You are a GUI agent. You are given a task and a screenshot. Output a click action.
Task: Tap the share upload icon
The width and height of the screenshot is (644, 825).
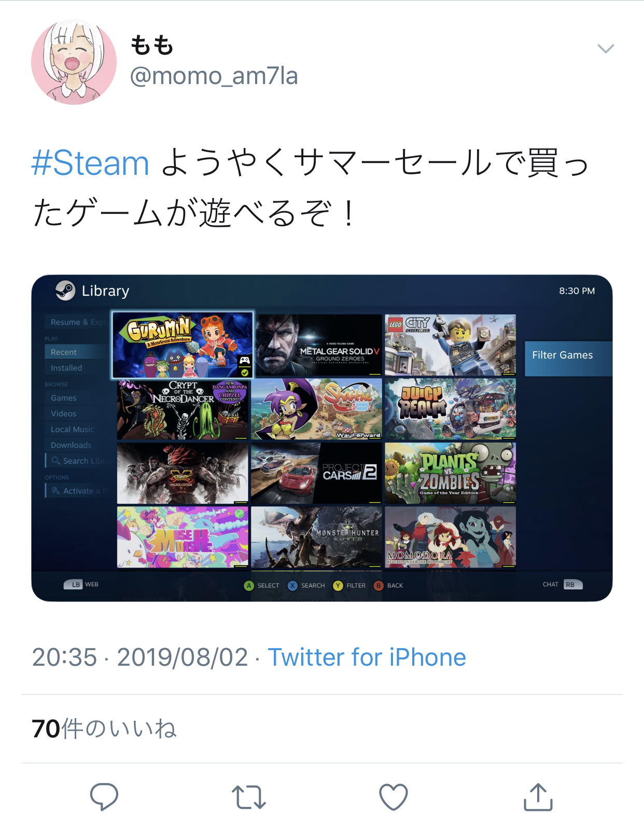click(x=538, y=796)
